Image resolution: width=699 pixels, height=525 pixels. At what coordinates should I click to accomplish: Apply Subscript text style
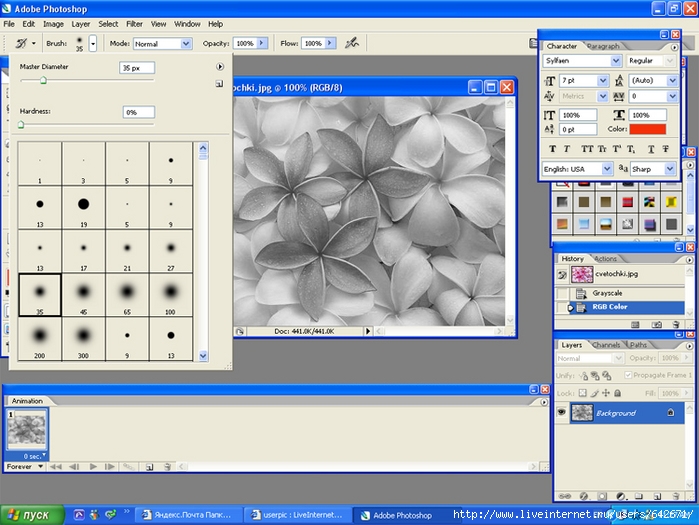(631, 149)
